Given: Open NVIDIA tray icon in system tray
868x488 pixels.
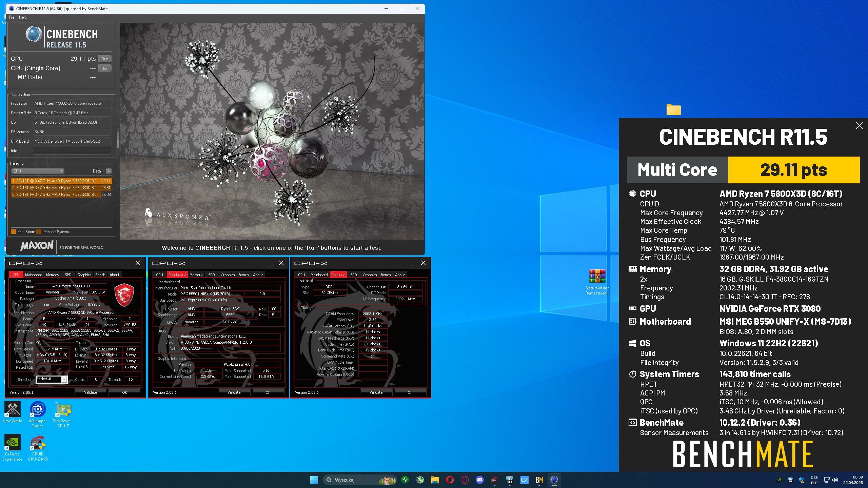Looking at the screenshot, I should tap(779, 480).
